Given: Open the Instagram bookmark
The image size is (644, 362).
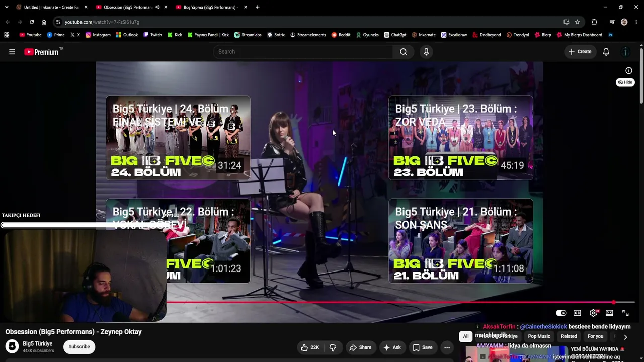Looking at the screenshot, I should click(x=98, y=35).
